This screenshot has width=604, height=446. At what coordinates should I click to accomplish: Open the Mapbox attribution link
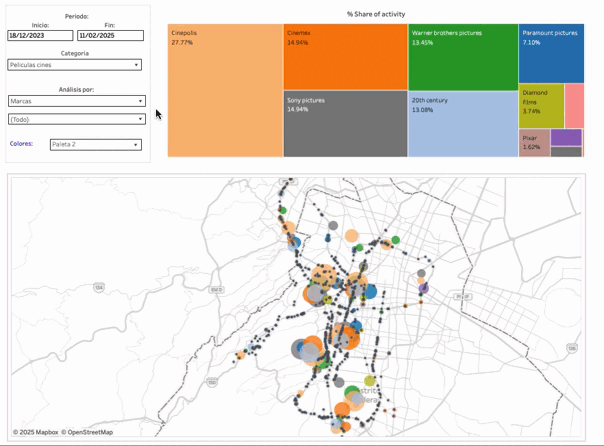tap(35, 432)
